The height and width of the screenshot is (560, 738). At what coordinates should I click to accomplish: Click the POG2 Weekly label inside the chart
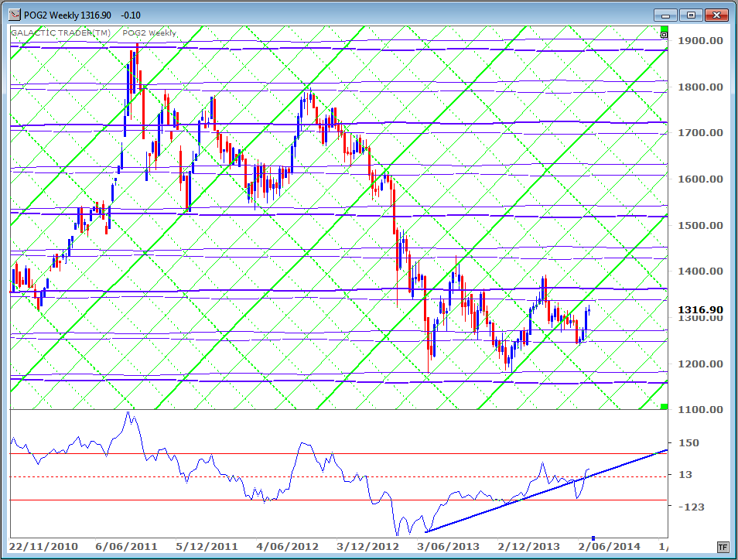coord(149,33)
